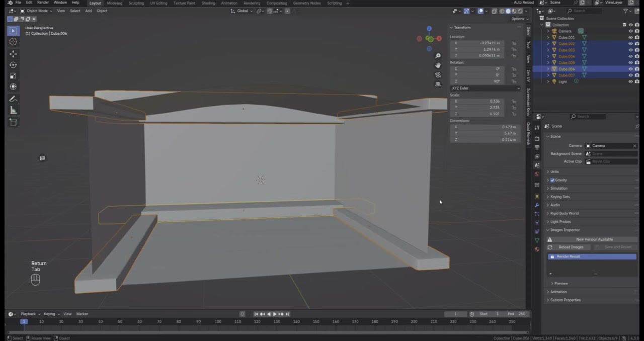Jump to timeline end button
This screenshot has width=644, height=341.
[287, 314]
